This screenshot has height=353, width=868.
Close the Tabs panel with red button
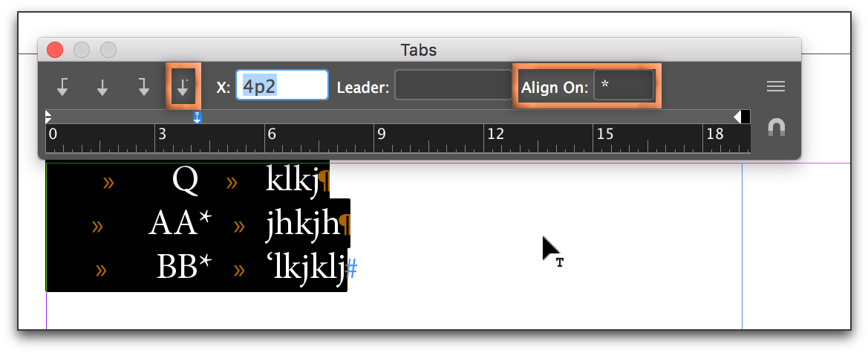[55, 50]
